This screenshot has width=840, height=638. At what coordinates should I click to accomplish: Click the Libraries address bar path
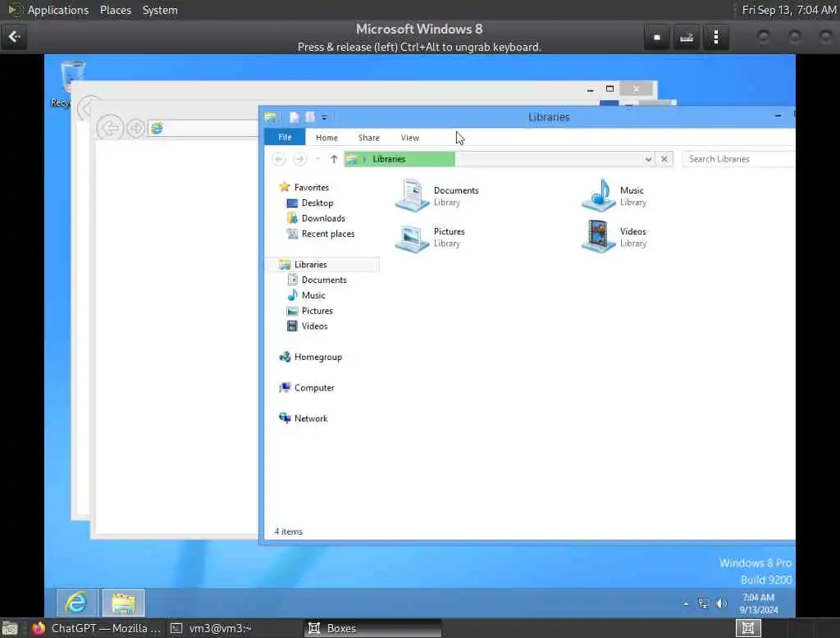389,159
